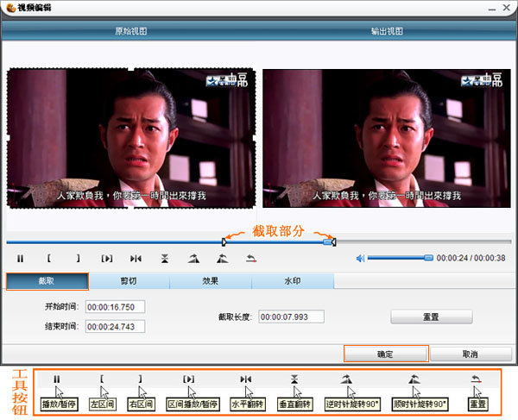Open the 水印 tab

293,281
